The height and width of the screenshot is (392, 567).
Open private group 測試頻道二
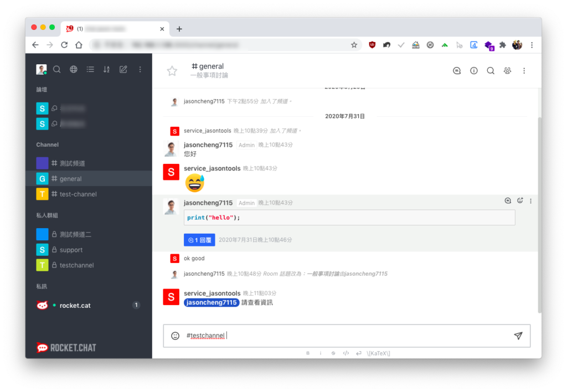[89, 234]
